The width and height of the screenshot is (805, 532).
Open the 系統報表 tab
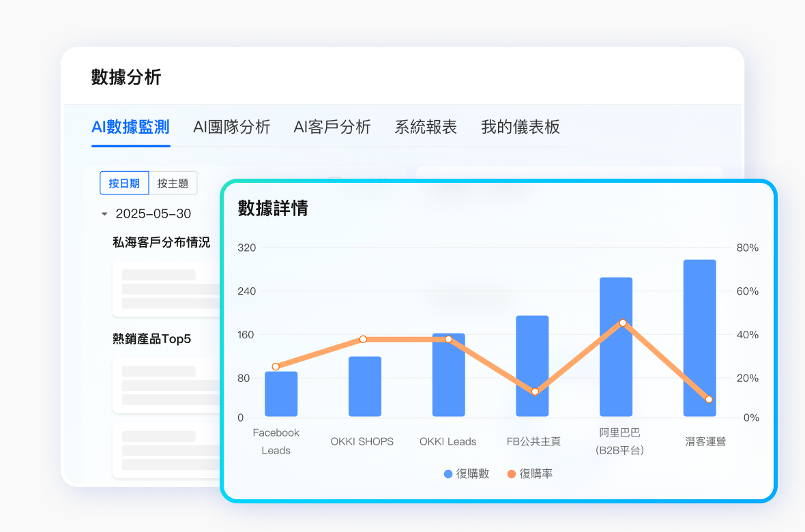425,127
